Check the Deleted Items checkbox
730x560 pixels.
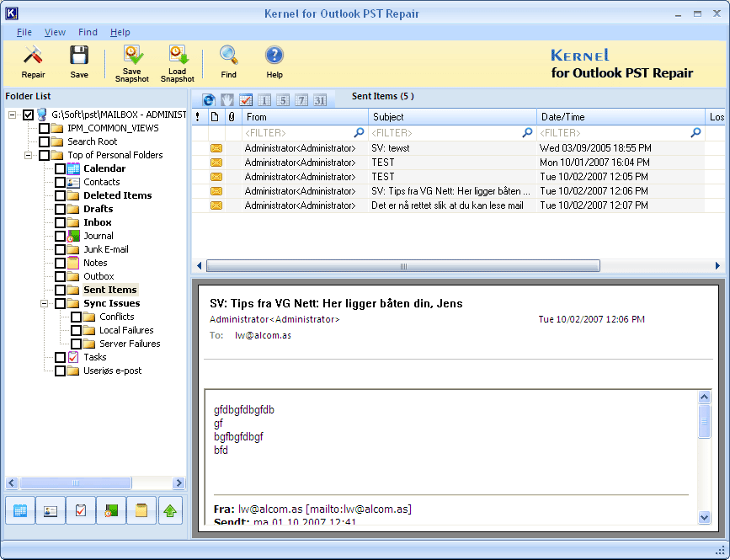click(x=60, y=195)
